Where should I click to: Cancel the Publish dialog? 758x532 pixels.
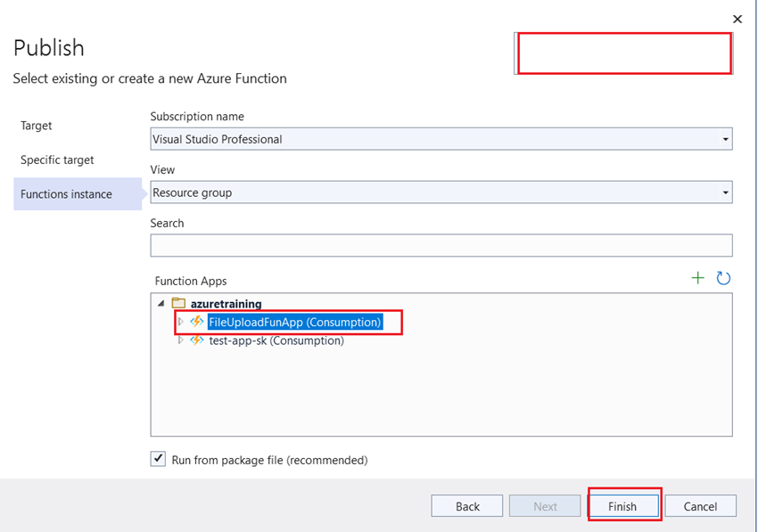701,505
